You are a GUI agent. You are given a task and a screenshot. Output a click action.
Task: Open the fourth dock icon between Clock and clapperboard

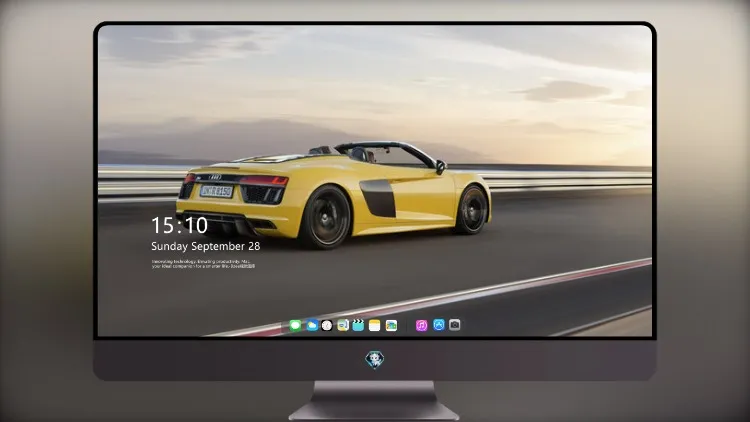pyautogui.click(x=343, y=325)
